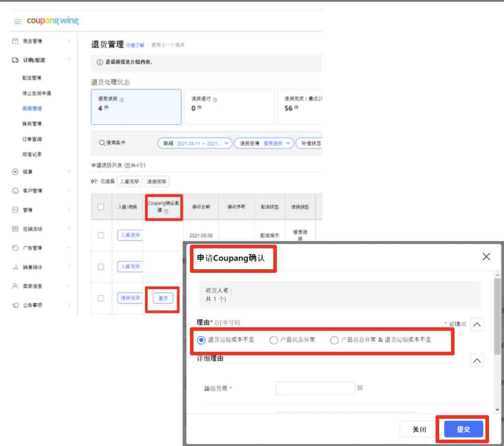The height and width of the screenshot is (446, 504).
Task: Click the megaphone icon in sidebar
Action: pyautogui.click(x=15, y=305)
